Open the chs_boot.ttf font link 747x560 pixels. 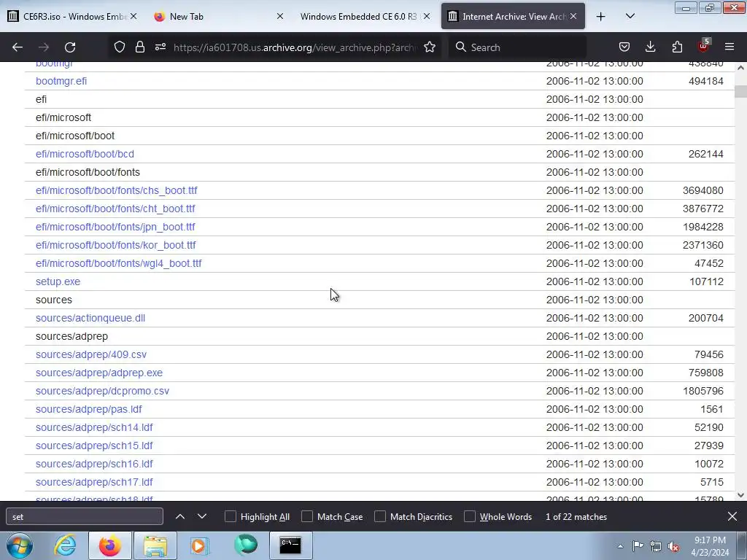tap(116, 190)
